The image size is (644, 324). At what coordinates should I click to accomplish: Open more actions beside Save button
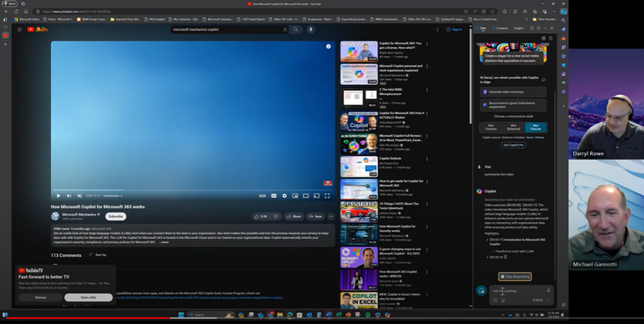[331, 216]
